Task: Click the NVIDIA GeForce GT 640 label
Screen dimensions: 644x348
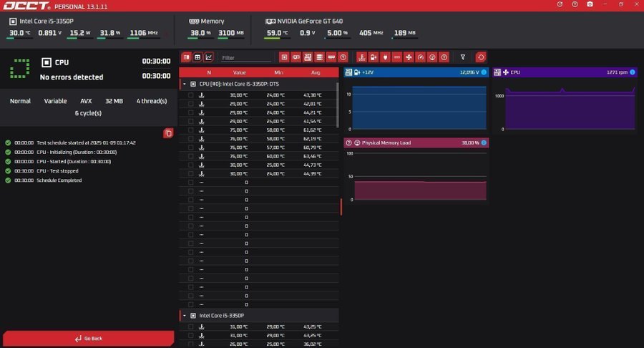Action: pos(310,21)
